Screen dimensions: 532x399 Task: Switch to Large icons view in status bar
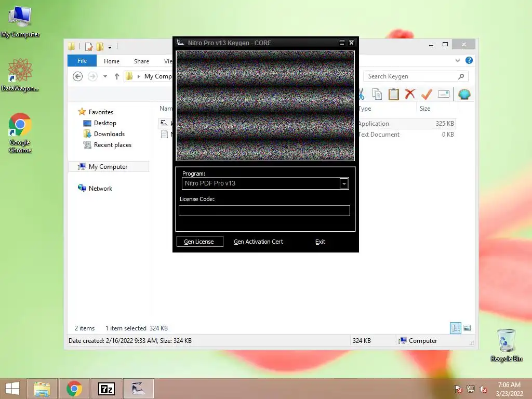(467, 328)
